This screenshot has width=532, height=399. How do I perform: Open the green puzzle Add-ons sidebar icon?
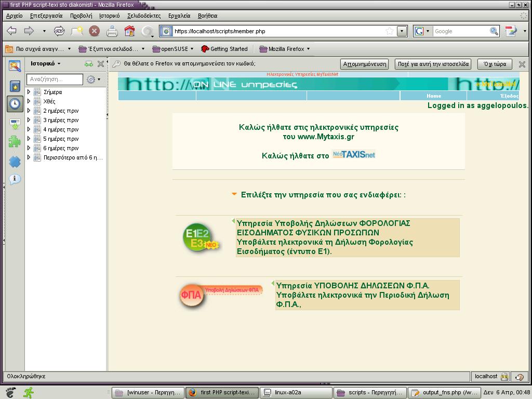(x=15, y=141)
